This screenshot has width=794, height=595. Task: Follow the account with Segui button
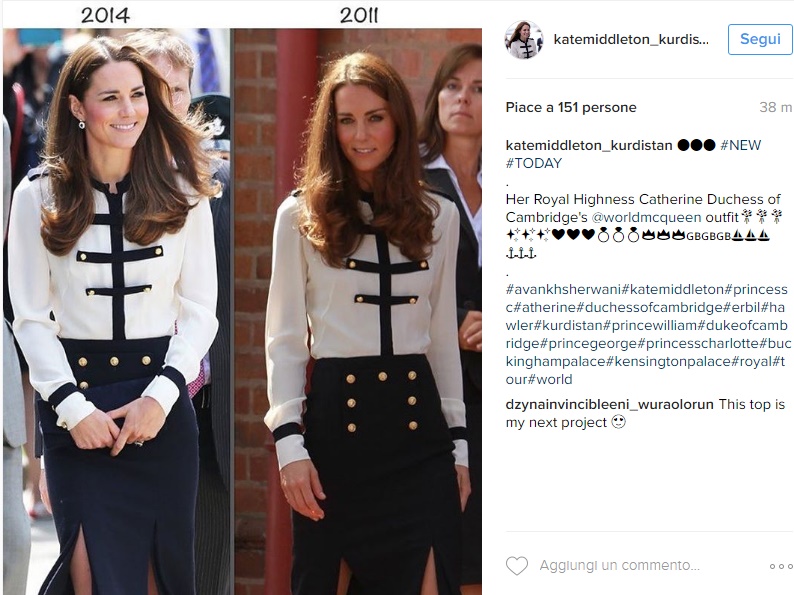[760, 39]
